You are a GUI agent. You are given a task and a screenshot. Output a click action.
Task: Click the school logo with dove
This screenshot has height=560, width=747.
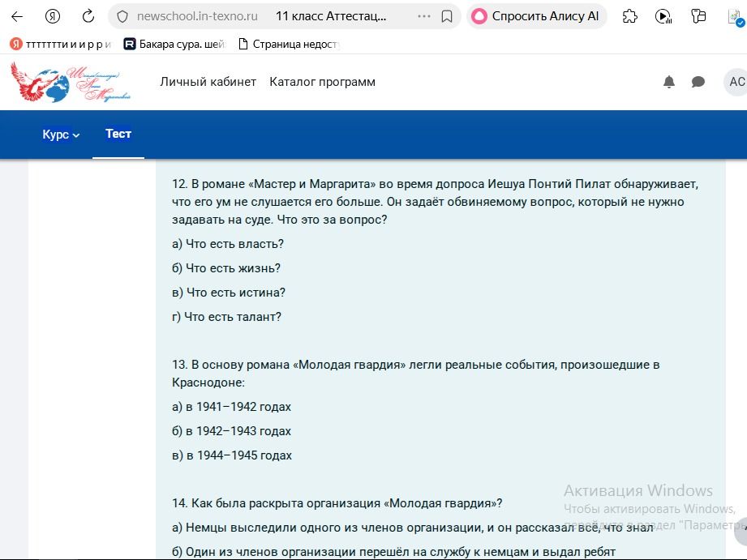[x=71, y=82]
